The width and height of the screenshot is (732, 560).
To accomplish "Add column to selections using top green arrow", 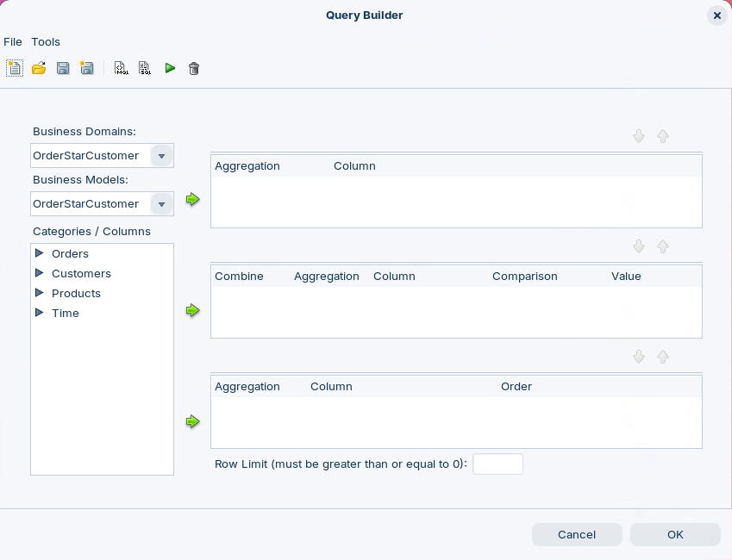I will point(193,200).
